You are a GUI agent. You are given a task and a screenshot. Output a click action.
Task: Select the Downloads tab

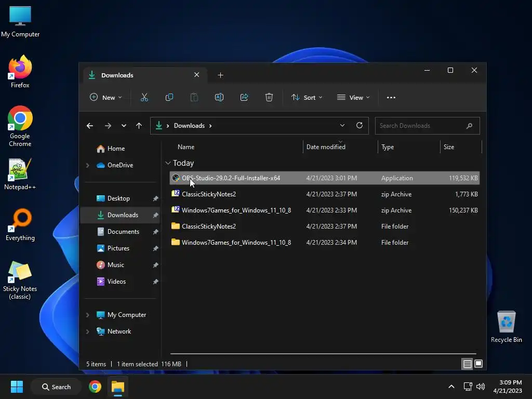click(144, 75)
